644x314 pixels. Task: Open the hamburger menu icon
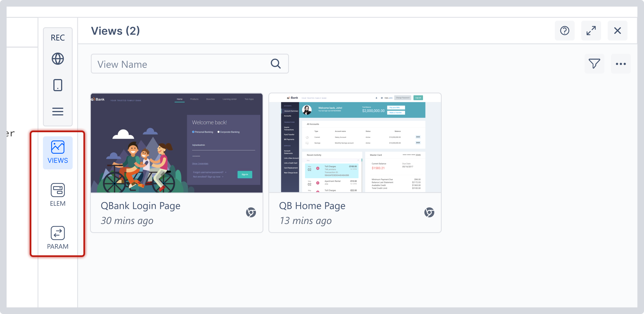coord(58,112)
